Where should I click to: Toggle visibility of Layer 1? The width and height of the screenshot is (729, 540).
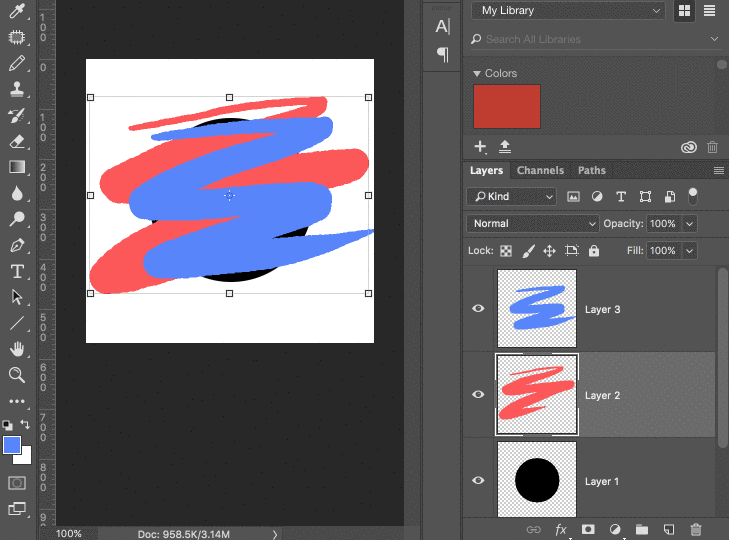(478, 481)
